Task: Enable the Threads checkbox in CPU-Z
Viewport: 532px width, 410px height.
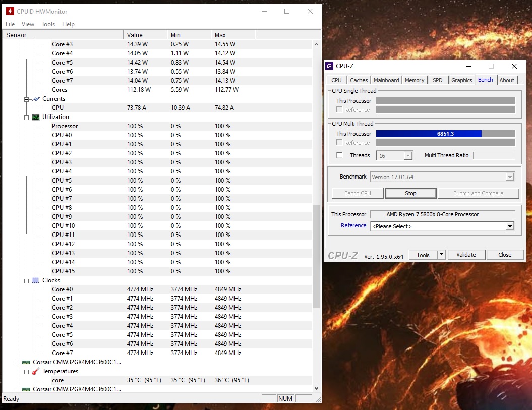Action: coord(339,155)
